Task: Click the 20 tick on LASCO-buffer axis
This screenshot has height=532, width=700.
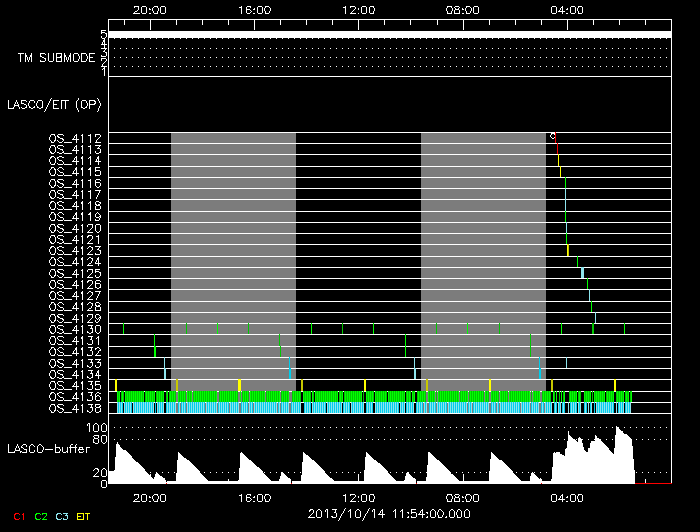Action: click(100, 473)
